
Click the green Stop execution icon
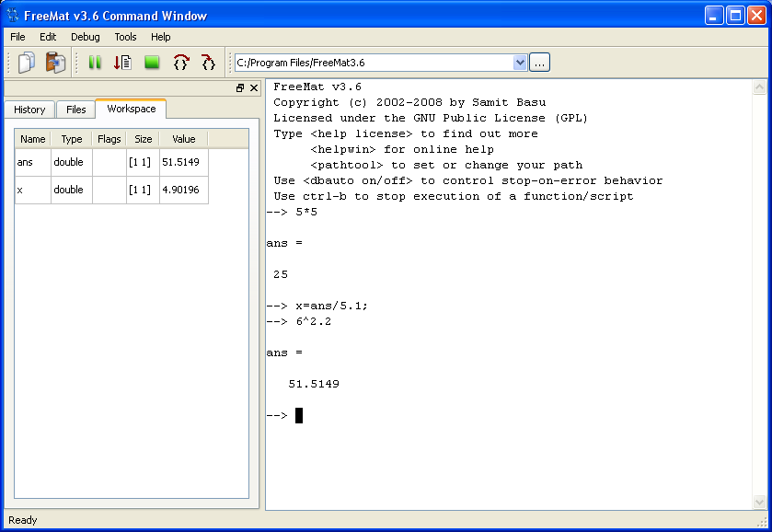tap(152, 63)
